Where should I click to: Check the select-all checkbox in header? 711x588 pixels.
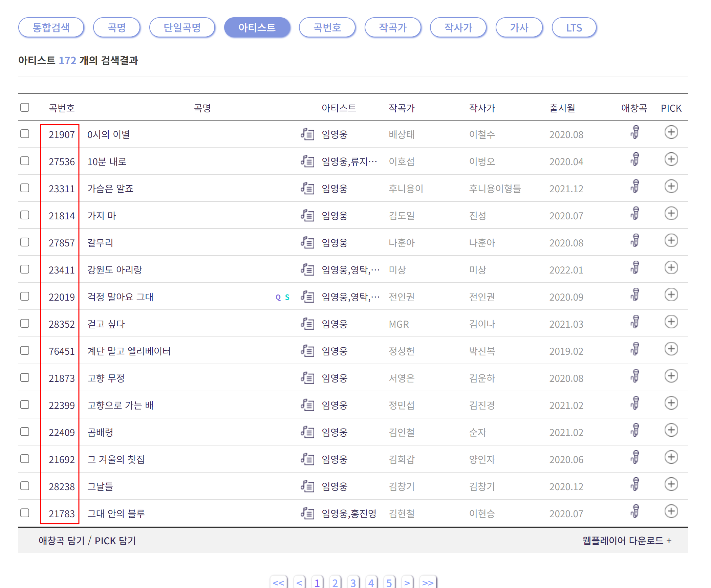click(25, 107)
